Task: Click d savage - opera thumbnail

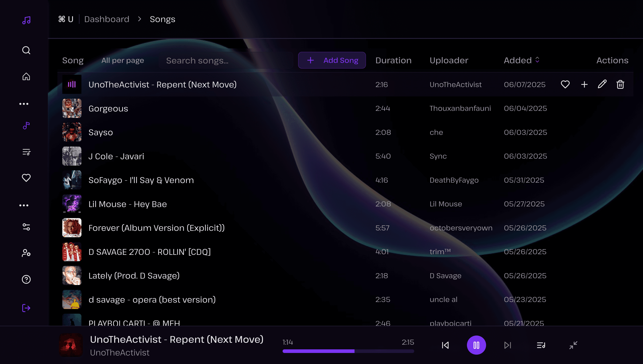Action: [72, 299]
